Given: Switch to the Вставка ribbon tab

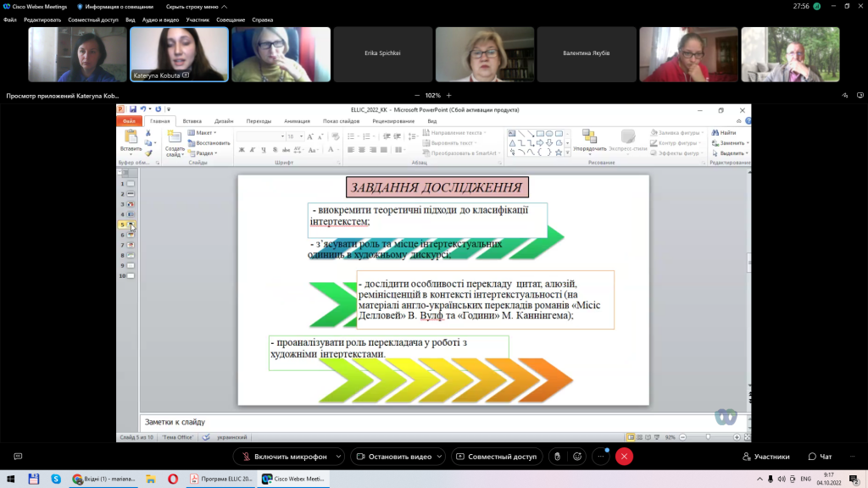Looking at the screenshot, I should (x=192, y=121).
